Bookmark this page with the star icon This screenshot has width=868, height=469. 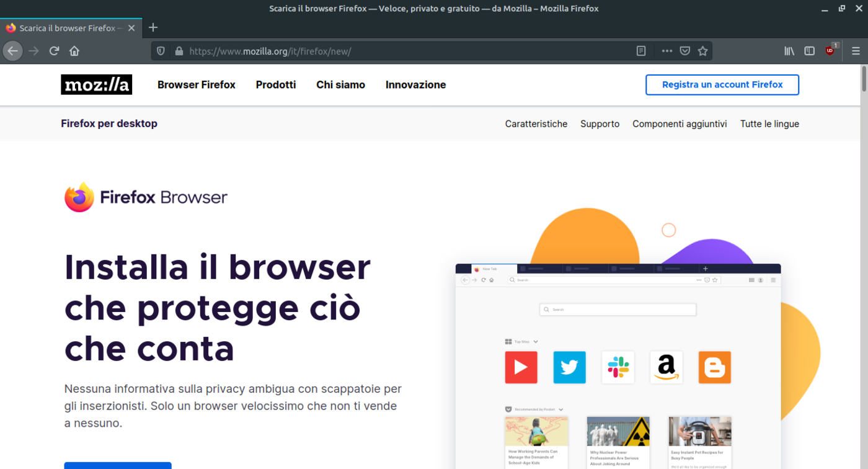[702, 51]
